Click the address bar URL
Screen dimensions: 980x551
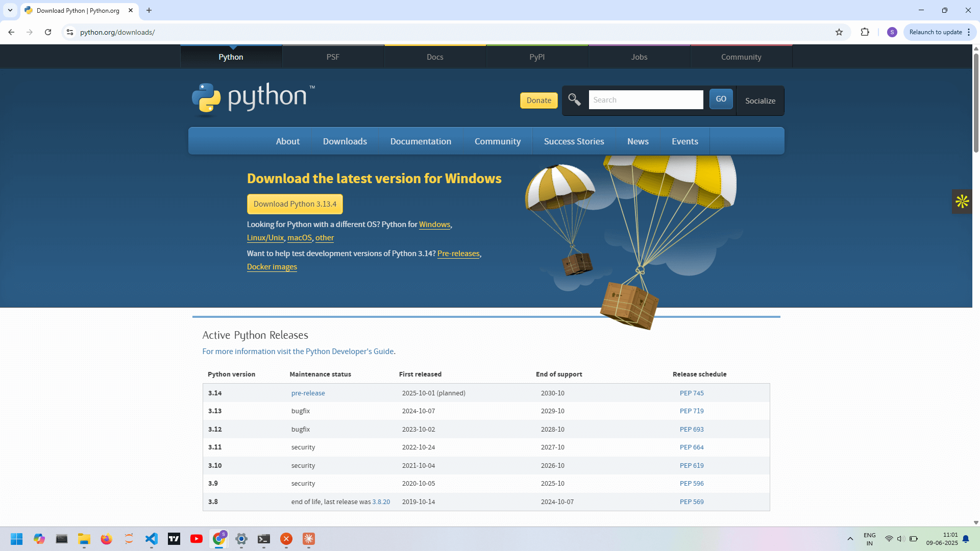(117, 32)
